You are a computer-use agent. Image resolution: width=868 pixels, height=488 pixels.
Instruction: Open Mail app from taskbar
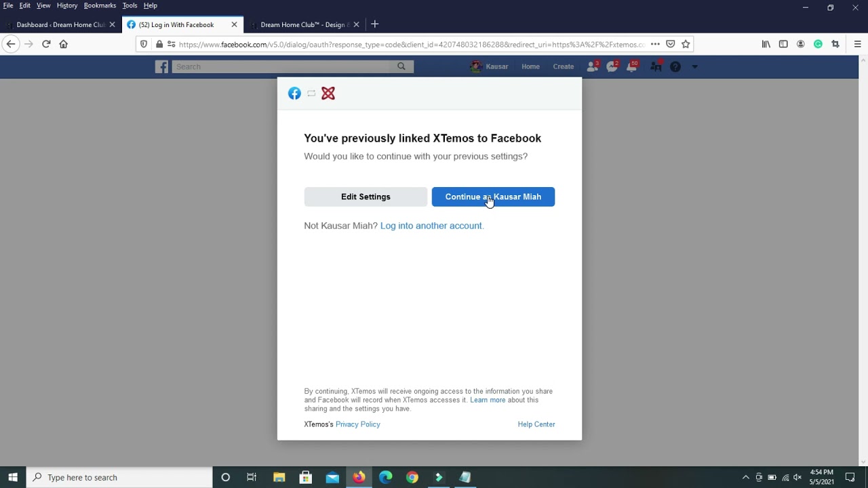coord(332,477)
